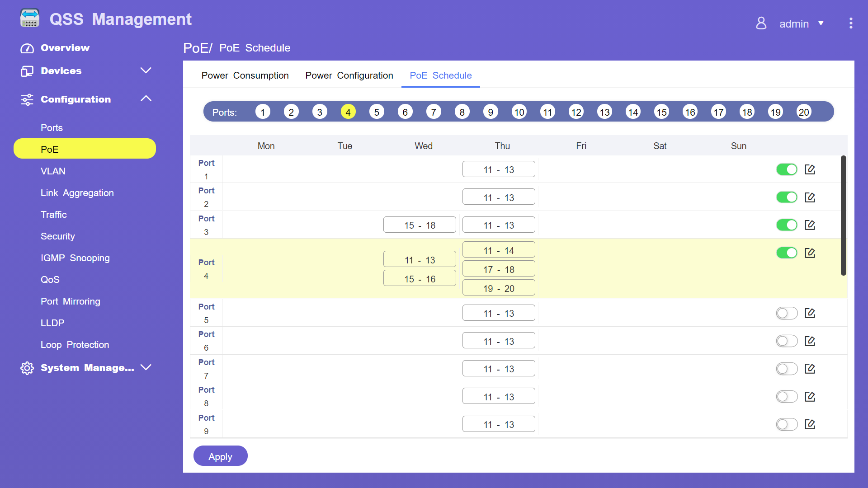868x488 pixels.
Task: Click Port 1 Thursday 11 - 13 slot
Action: (x=499, y=169)
